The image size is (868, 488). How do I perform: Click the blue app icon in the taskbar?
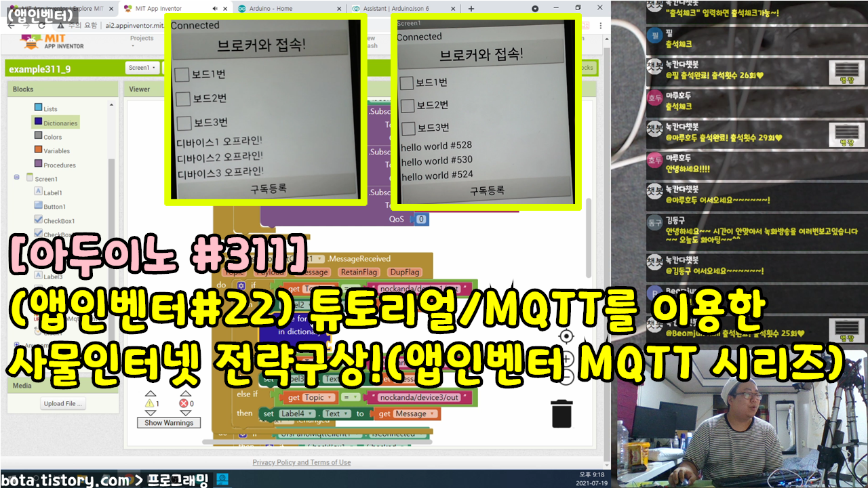click(x=222, y=479)
